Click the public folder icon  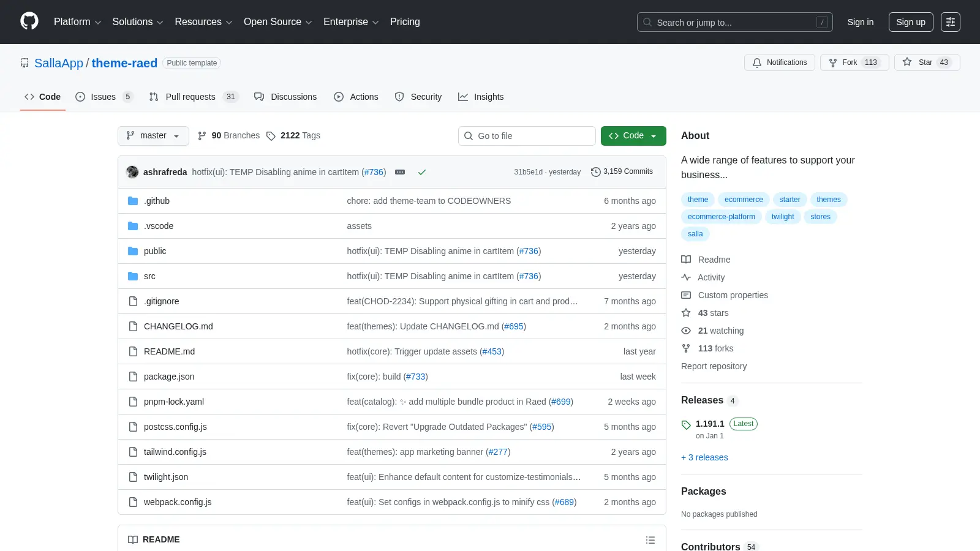tap(133, 251)
